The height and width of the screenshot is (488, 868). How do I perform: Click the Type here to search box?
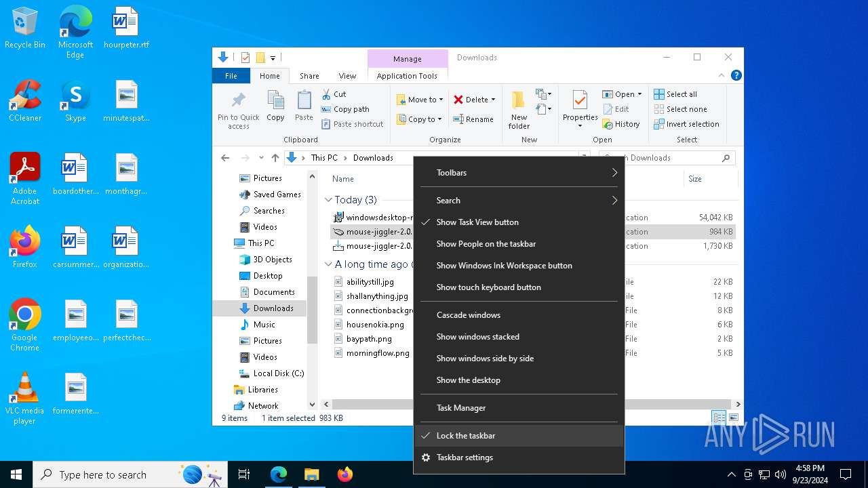pyautogui.click(x=130, y=474)
